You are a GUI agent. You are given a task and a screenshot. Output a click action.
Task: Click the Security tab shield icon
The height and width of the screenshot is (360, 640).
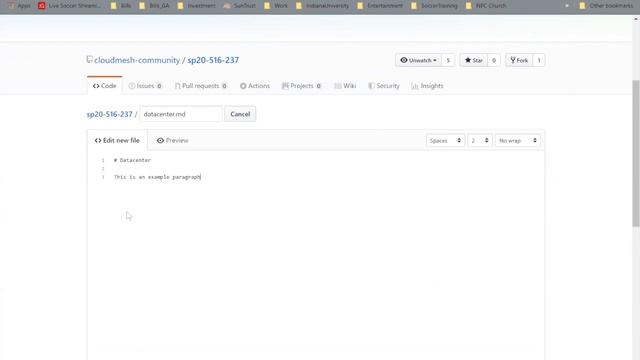tap(371, 86)
